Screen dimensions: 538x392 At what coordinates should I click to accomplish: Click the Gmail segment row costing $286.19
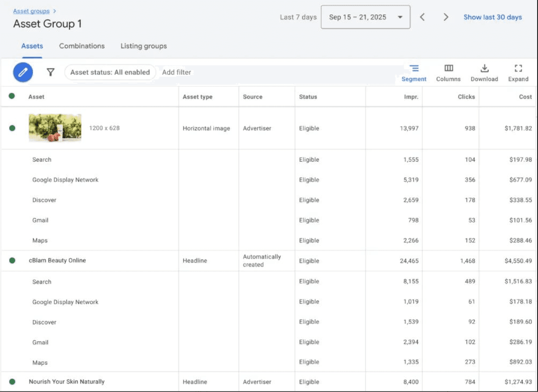tap(269, 342)
